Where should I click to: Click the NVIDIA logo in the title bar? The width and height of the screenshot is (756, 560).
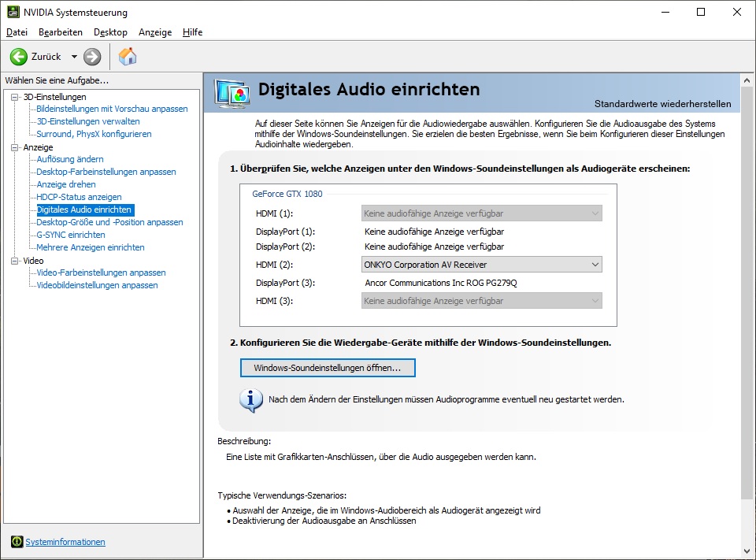(x=12, y=12)
